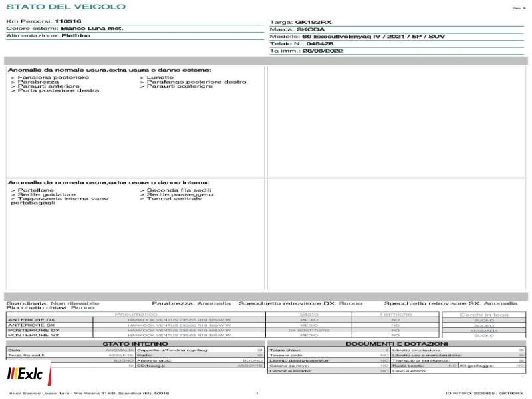532x399 pixels.
Task: Click the 'Cerchi in lega' column header
Action: pyautogui.click(x=484, y=315)
